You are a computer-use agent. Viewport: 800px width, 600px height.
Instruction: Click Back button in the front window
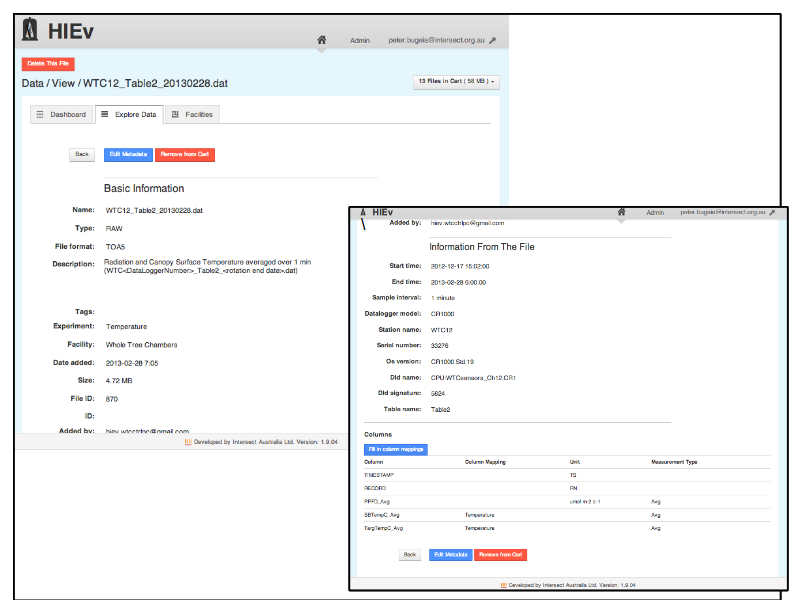tap(410, 555)
